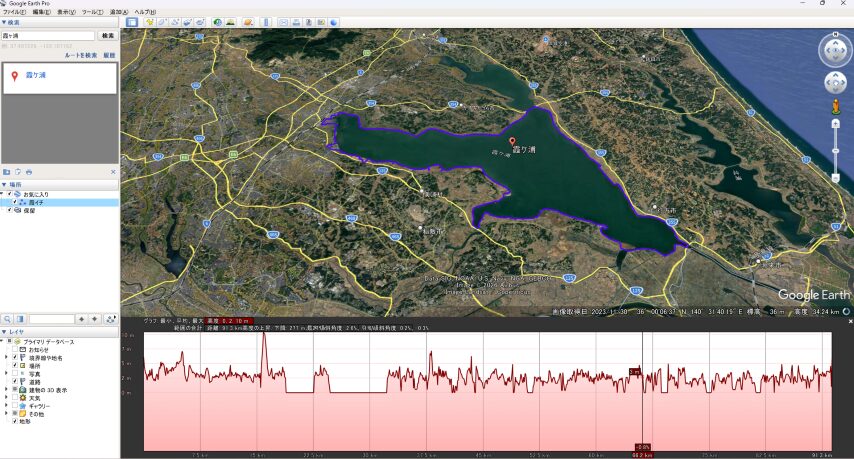Screen dimensions: 854x459
Task: Enable the sunlight across landscape tool
Action: tap(231, 21)
